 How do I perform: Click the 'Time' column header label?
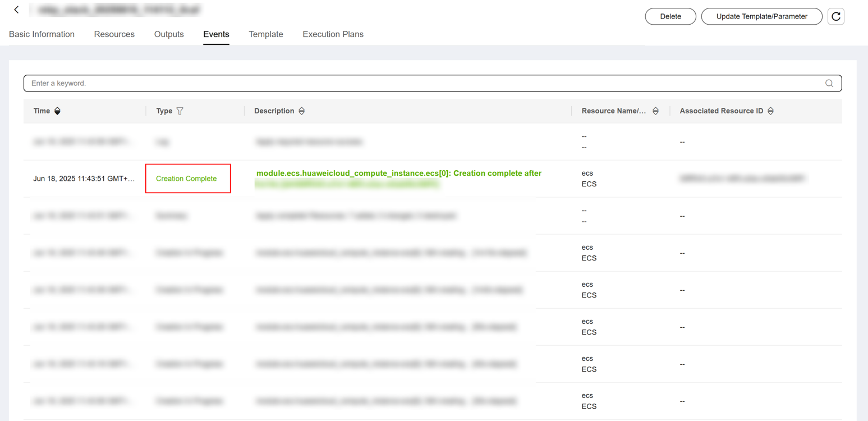click(42, 111)
